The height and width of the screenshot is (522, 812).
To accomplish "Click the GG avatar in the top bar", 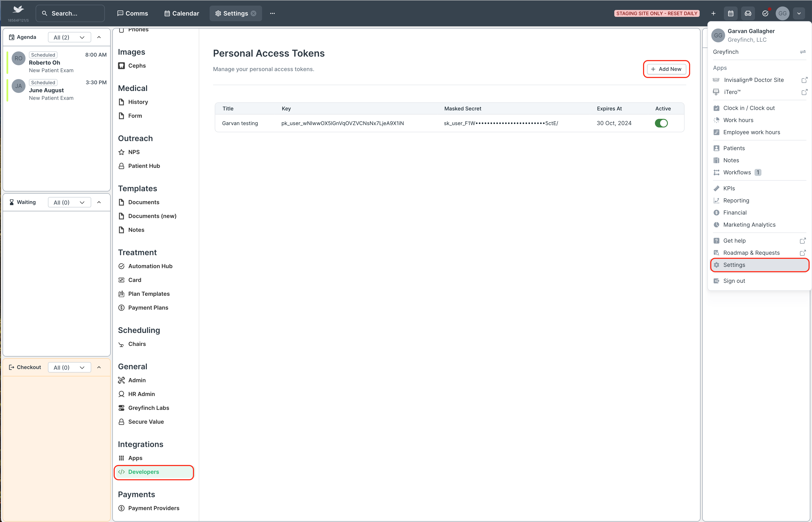I will point(783,14).
